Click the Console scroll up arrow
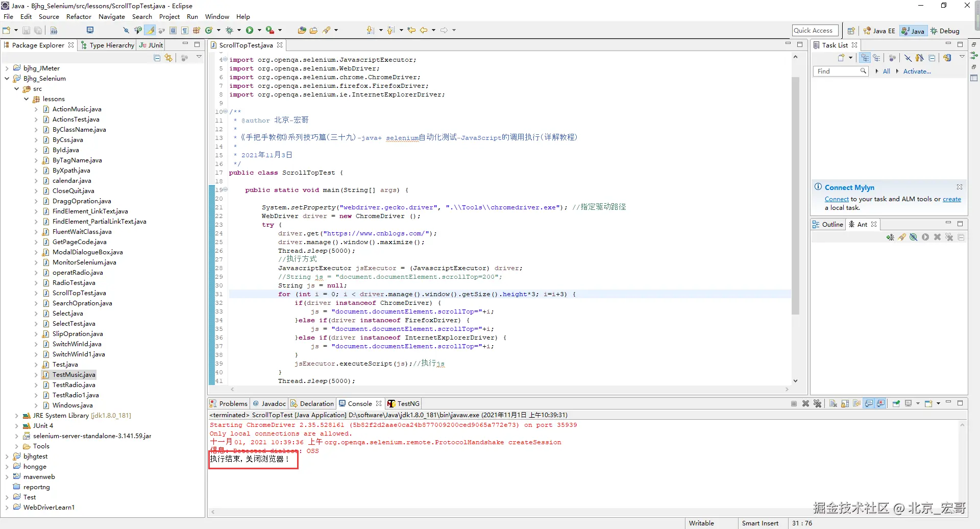 (x=963, y=425)
